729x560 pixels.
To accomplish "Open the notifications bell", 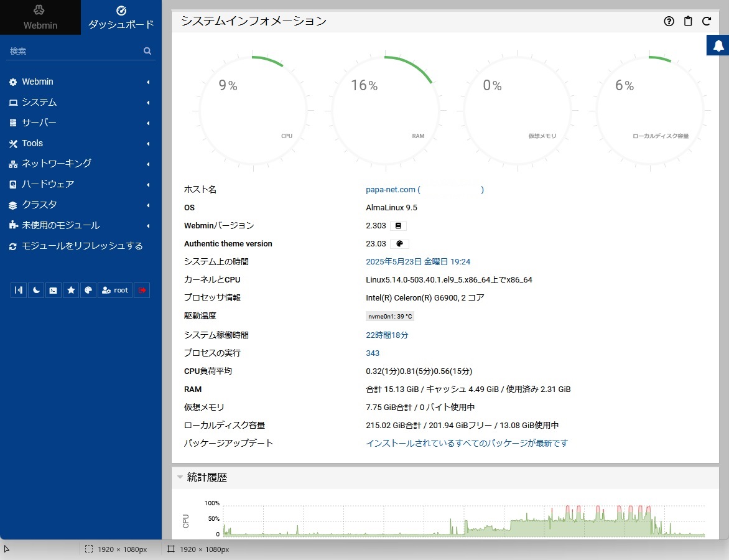I will (x=718, y=45).
